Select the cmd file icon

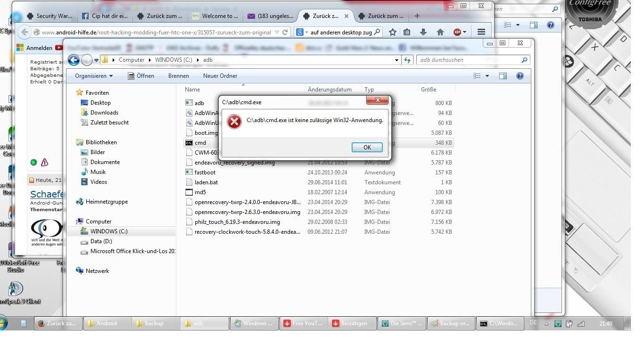(x=189, y=143)
